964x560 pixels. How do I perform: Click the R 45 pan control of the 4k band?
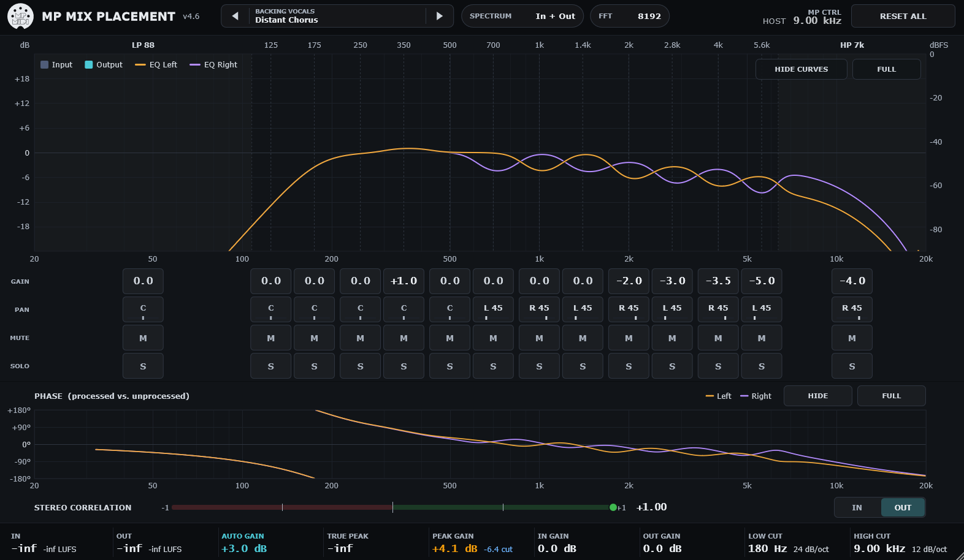click(718, 309)
